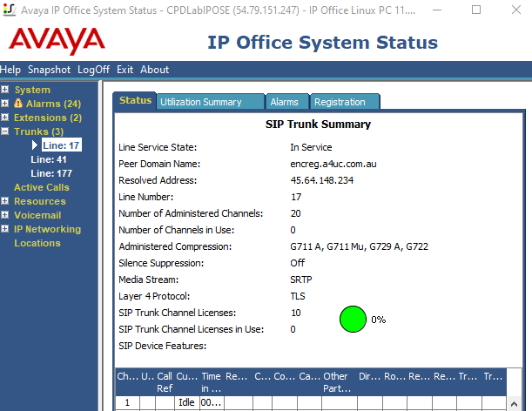This screenshot has width=532, height=411.
Task: Click the SIP Trunk Summary heading
Action: click(318, 124)
